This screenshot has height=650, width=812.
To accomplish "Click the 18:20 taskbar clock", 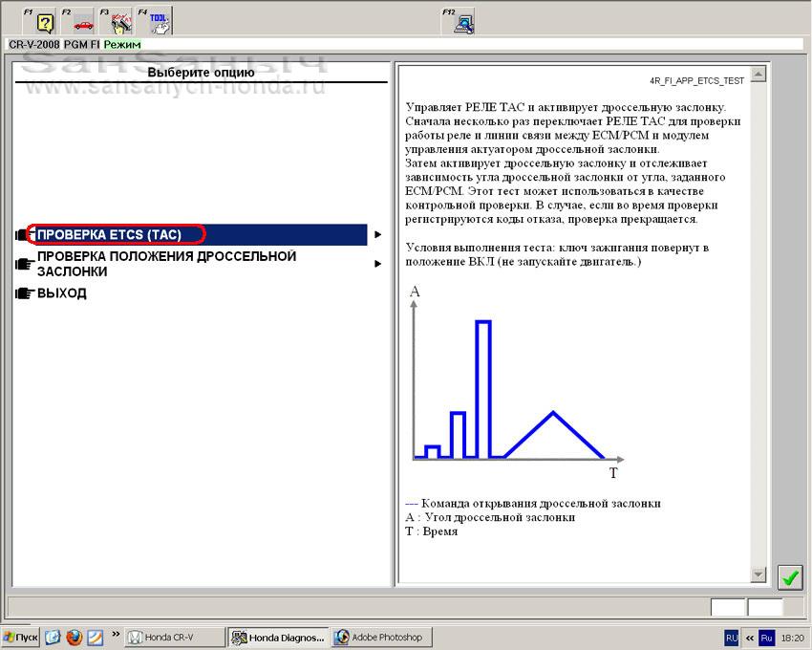I will pos(792,638).
